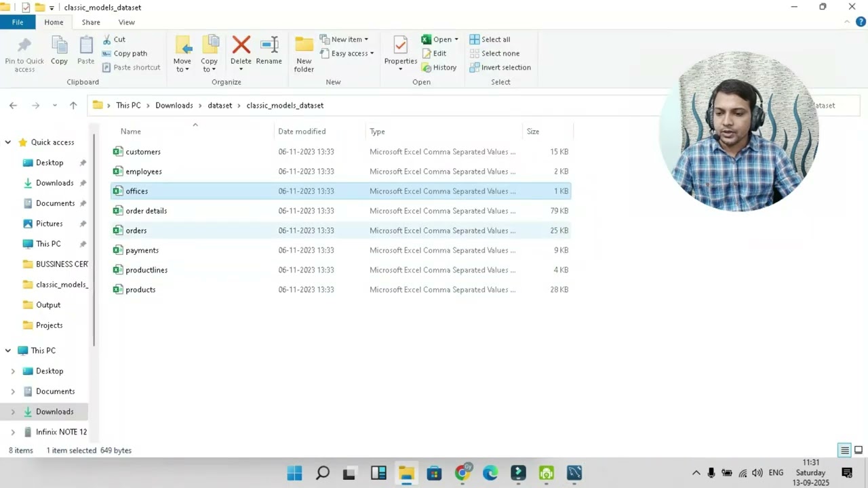The height and width of the screenshot is (488, 868).
Task: Expand Infinix NOTE 12 device node
Action: (x=13, y=432)
